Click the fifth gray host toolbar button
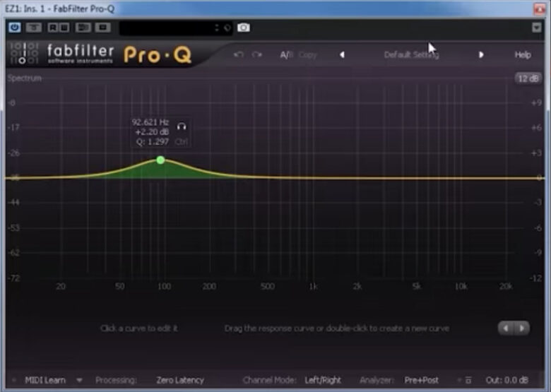 point(102,28)
